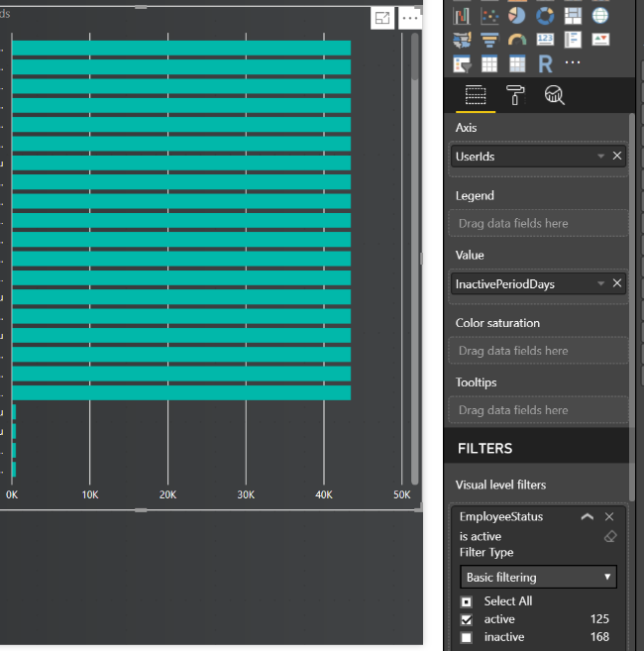Click the 20K axis label
This screenshot has width=644, height=651.
click(167, 494)
